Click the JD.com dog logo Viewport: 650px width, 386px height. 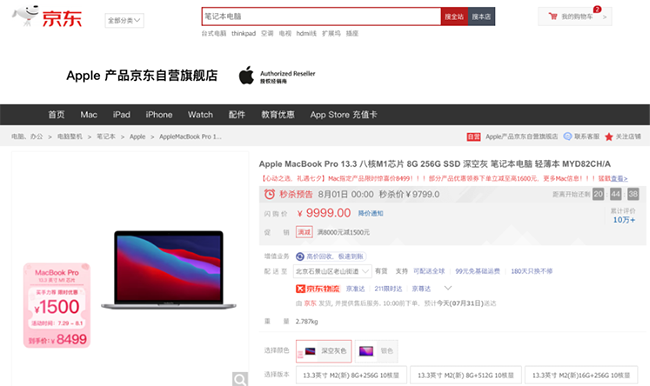[x=26, y=15]
